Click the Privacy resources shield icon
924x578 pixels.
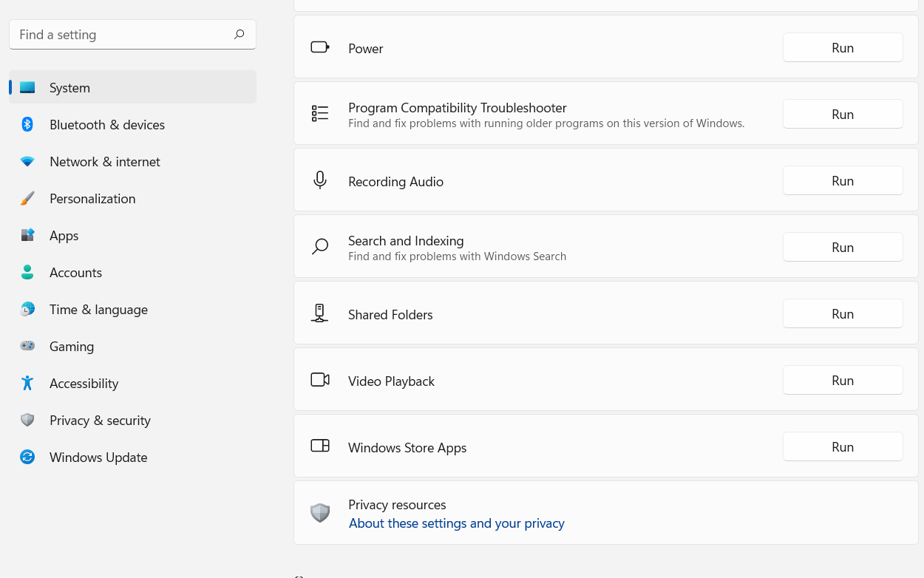320,512
